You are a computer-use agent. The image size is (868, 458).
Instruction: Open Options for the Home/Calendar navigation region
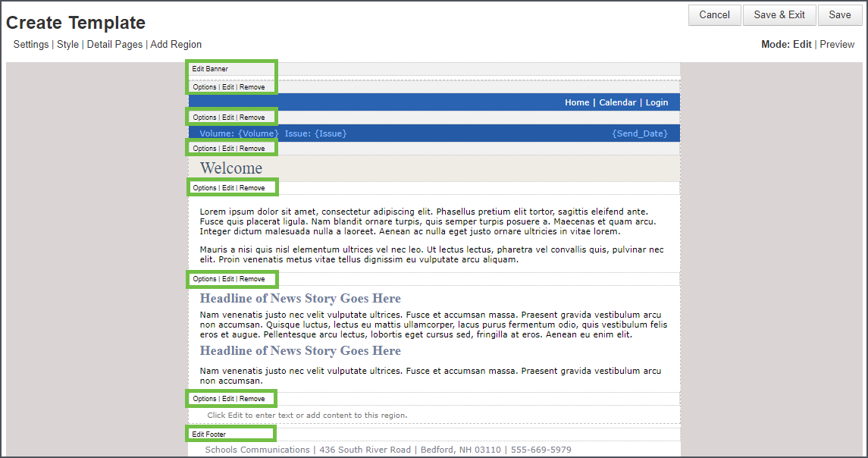(204, 87)
